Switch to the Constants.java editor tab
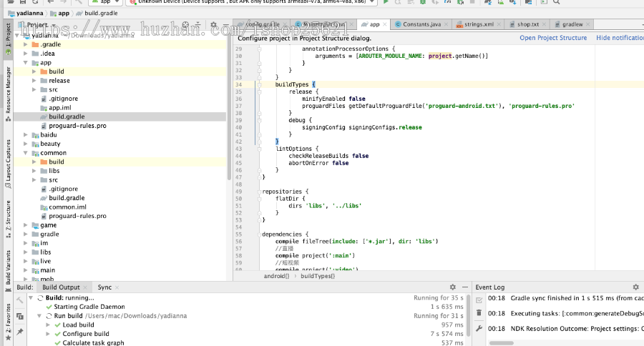644x346 pixels. 421,24
